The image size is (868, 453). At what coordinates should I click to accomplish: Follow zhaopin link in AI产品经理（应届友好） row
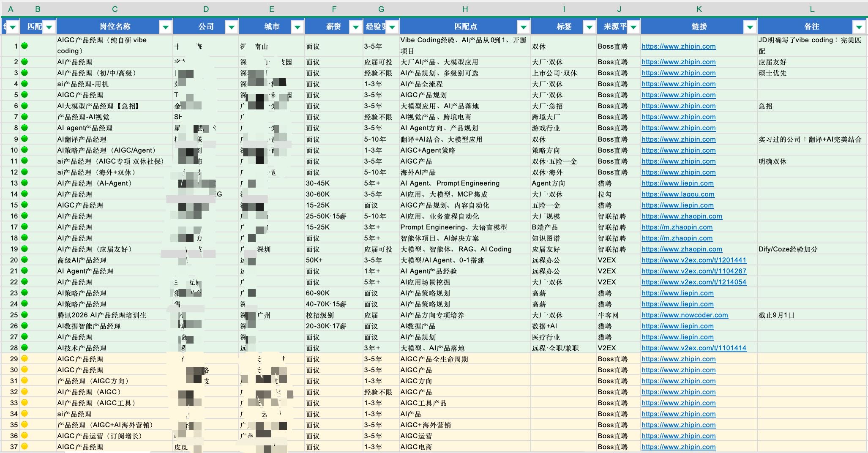click(x=682, y=249)
